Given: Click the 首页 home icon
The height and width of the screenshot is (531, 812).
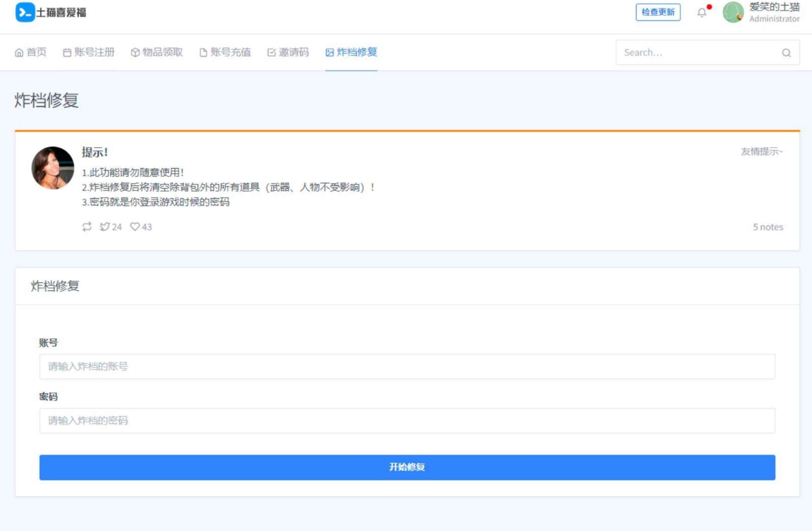Looking at the screenshot, I should click(20, 52).
